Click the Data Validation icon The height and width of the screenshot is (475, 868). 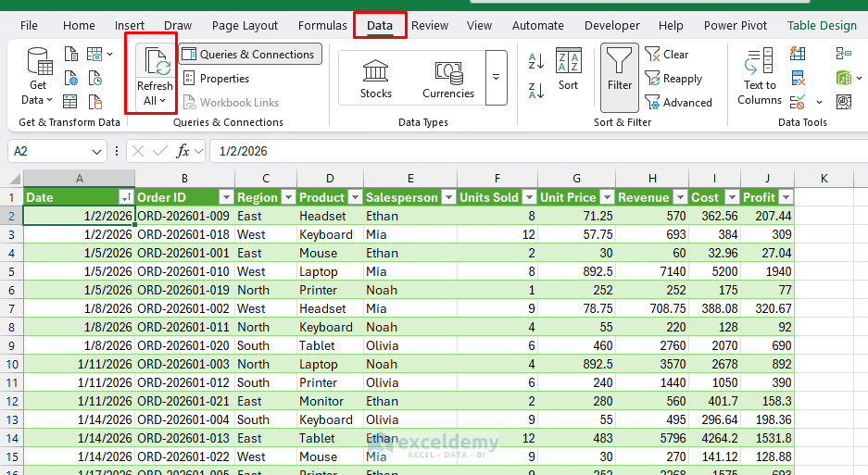coord(798,102)
